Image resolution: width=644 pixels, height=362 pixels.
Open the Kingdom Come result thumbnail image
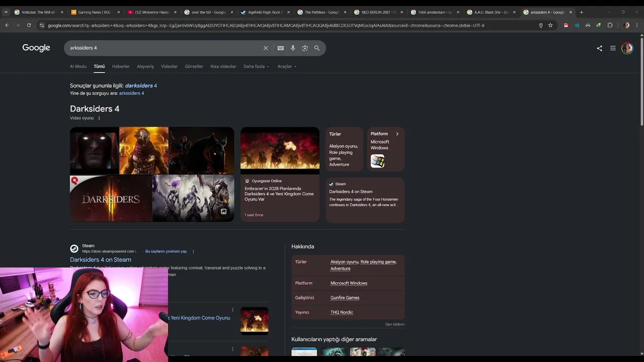tap(255, 321)
